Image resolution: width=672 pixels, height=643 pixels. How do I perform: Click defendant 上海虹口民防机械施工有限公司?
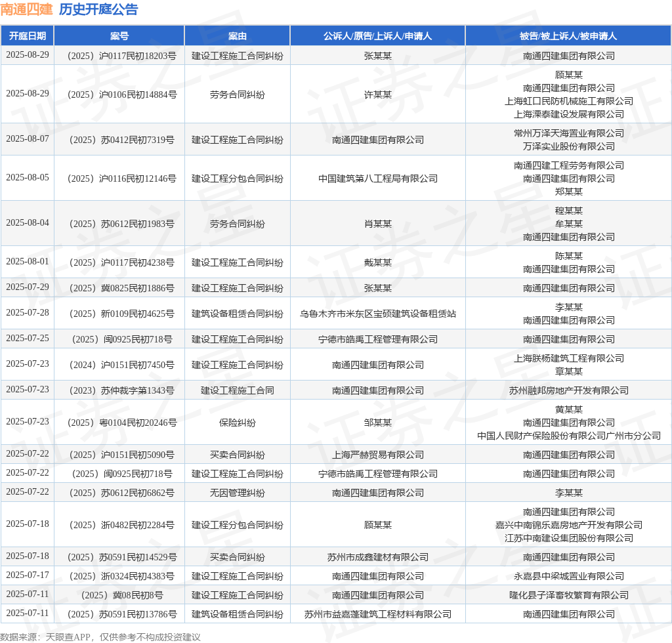569,101
